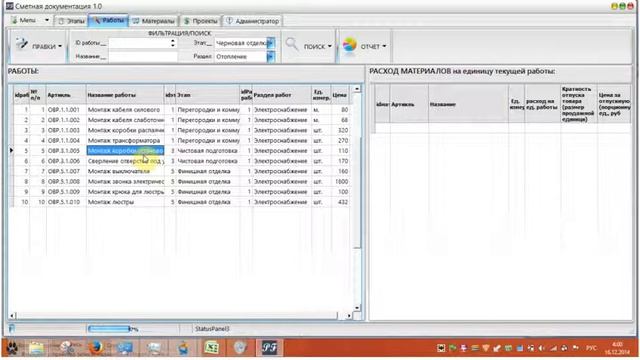Click the ID работы spinner arrows
This screenshot has width=640, height=360.
point(173,43)
